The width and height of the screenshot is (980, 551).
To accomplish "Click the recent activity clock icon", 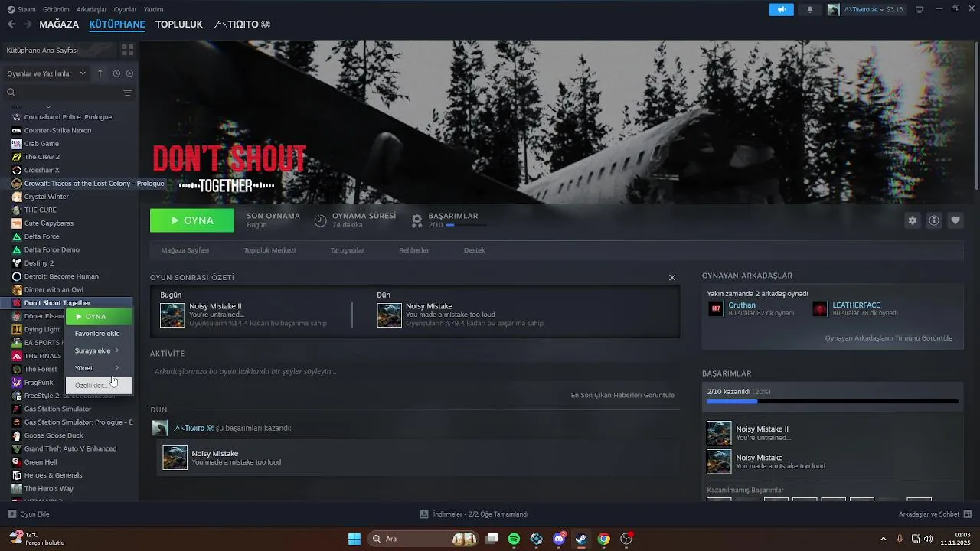I will [116, 73].
